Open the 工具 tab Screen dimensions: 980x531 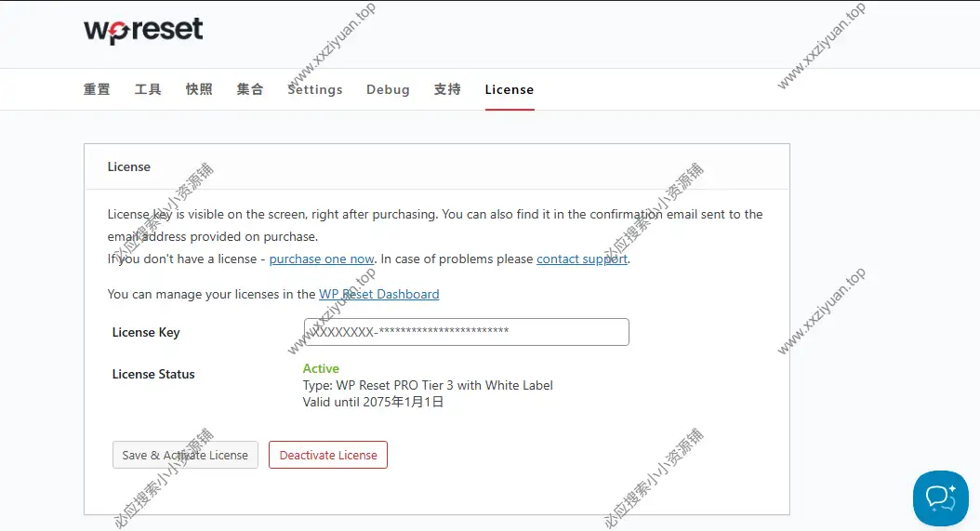coord(148,89)
